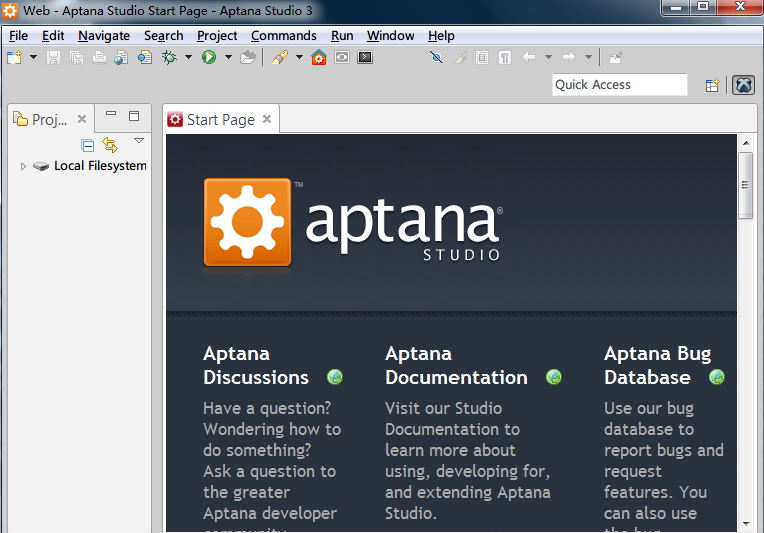Toggle block selection mode icon
This screenshot has height=533, width=764.
click(x=482, y=58)
